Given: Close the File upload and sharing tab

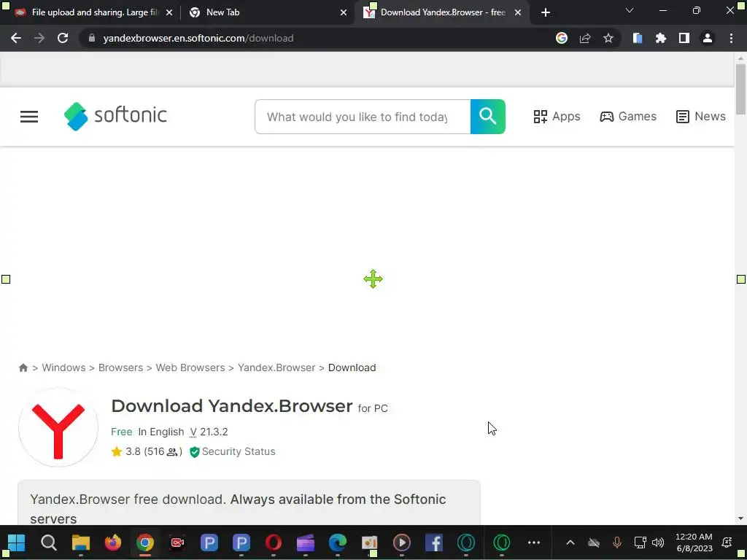Looking at the screenshot, I should pos(169,13).
